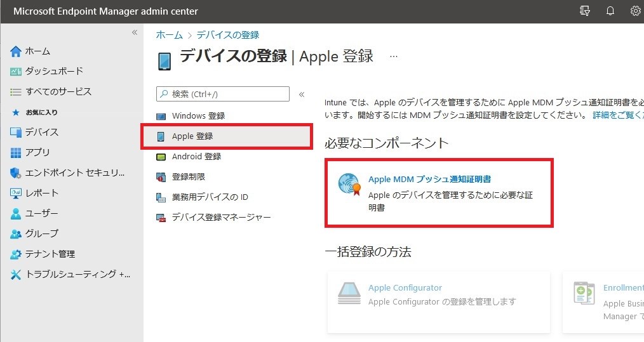Click the Apple 登録 device icon
644x342 pixels.
[x=161, y=136]
